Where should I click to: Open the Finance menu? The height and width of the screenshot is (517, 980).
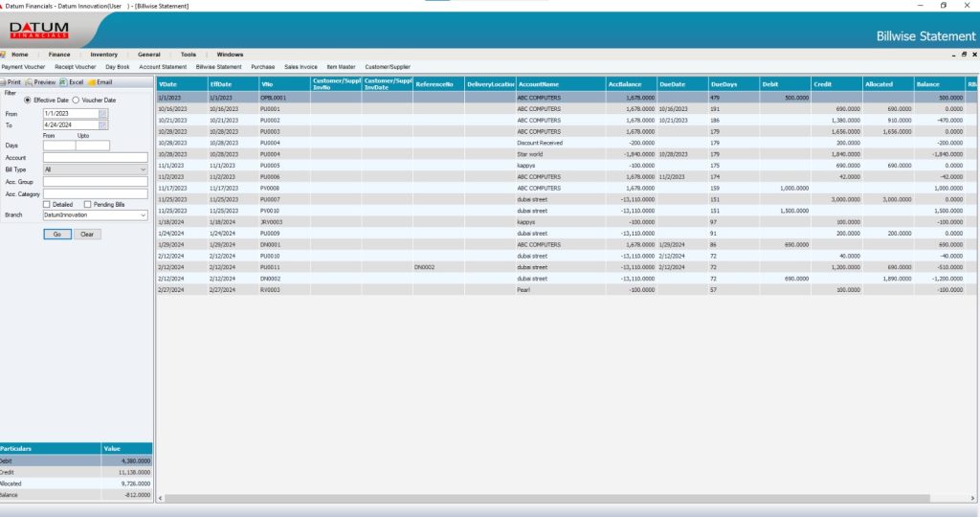[59, 55]
